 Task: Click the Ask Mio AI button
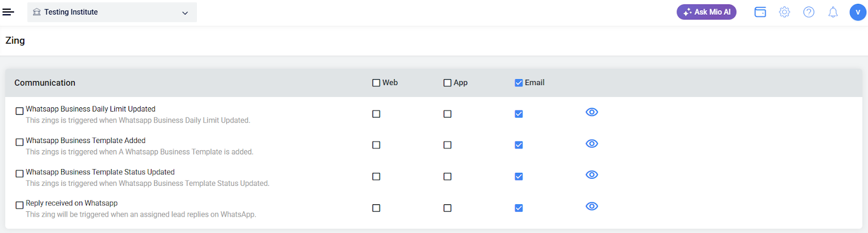pyautogui.click(x=706, y=12)
